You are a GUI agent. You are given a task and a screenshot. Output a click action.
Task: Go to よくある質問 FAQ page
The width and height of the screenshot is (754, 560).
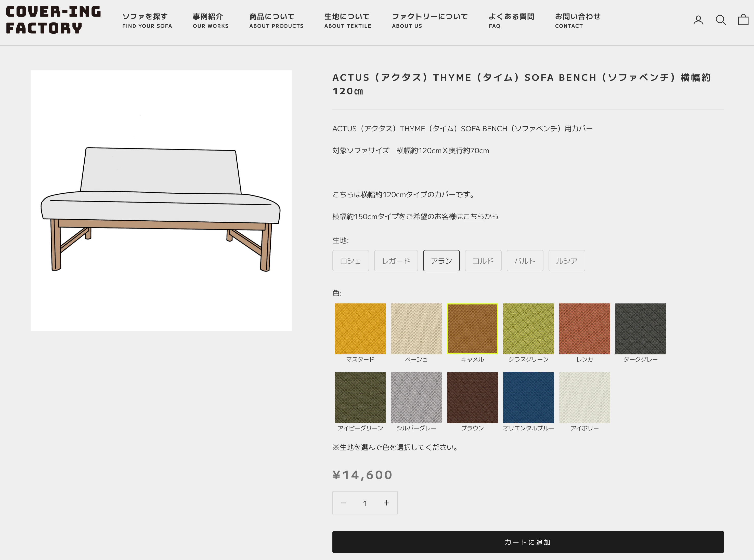point(511,21)
